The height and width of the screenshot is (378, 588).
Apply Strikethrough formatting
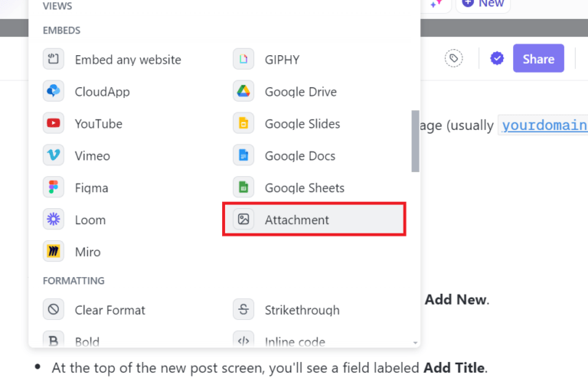[x=302, y=310]
